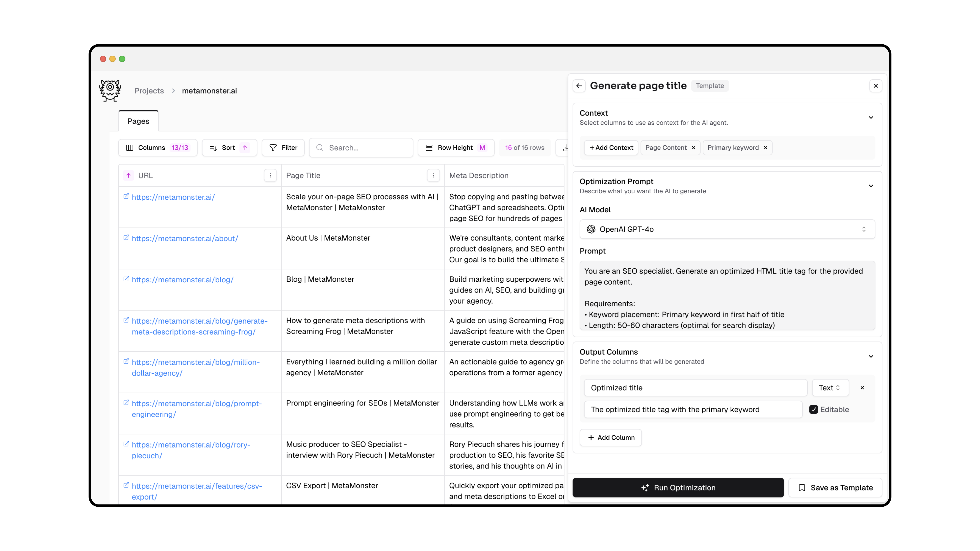The width and height of the screenshot is (980, 551).
Task: Close the Generate page title panel
Action: pyautogui.click(x=876, y=86)
